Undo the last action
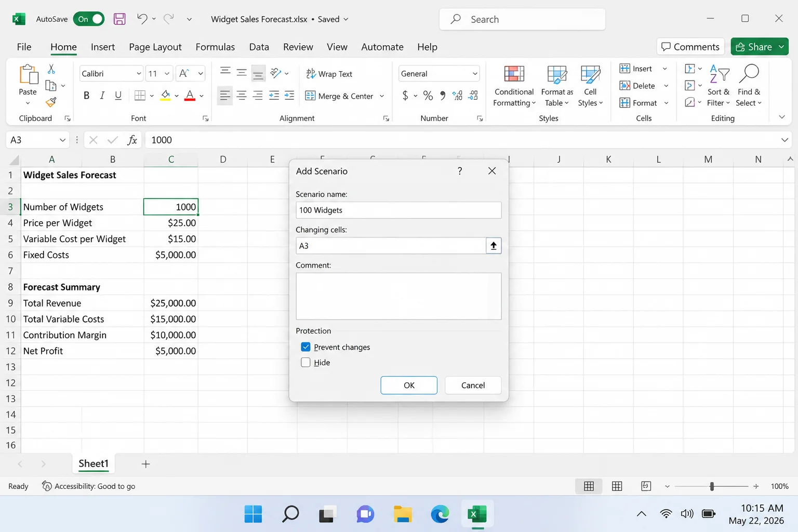 pos(142,19)
